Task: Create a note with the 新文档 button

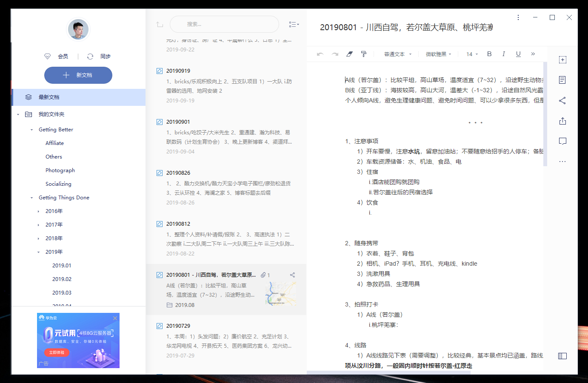Action: [x=78, y=75]
